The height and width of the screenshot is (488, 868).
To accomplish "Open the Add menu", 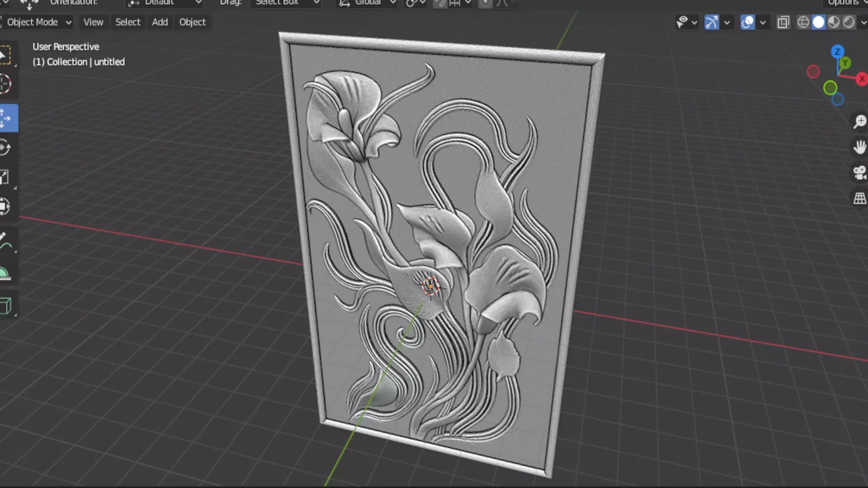I will [x=160, y=22].
